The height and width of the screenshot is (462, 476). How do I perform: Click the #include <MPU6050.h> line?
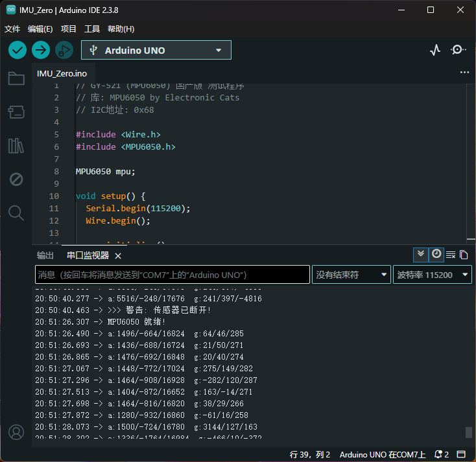[x=125, y=147]
